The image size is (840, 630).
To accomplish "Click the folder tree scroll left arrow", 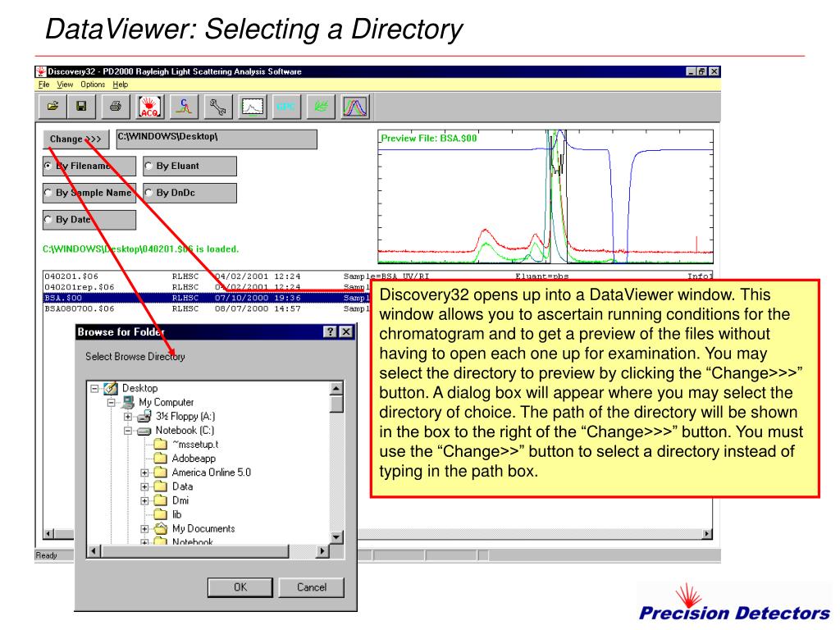I will click(94, 551).
